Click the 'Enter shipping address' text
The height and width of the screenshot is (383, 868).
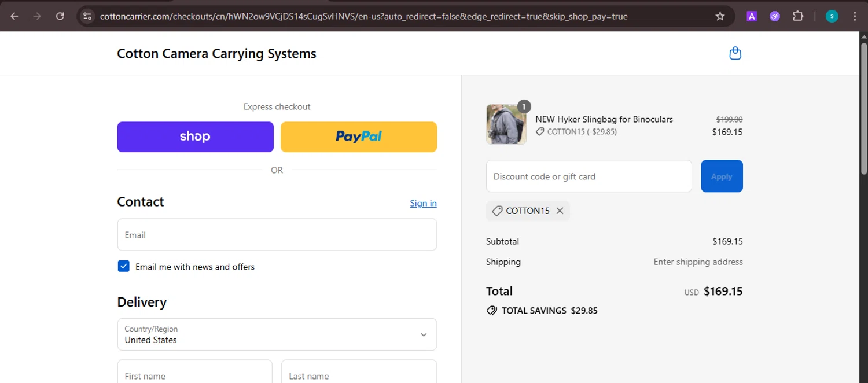click(x=698, y=262)
